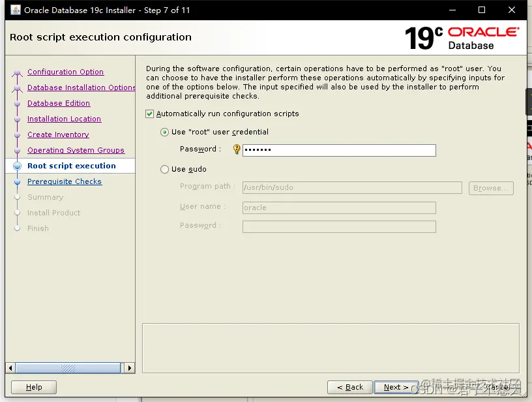The width and height of the screenshot is (532, 402).
Task: Open Configuration Option step link
Action: [65, 72]
